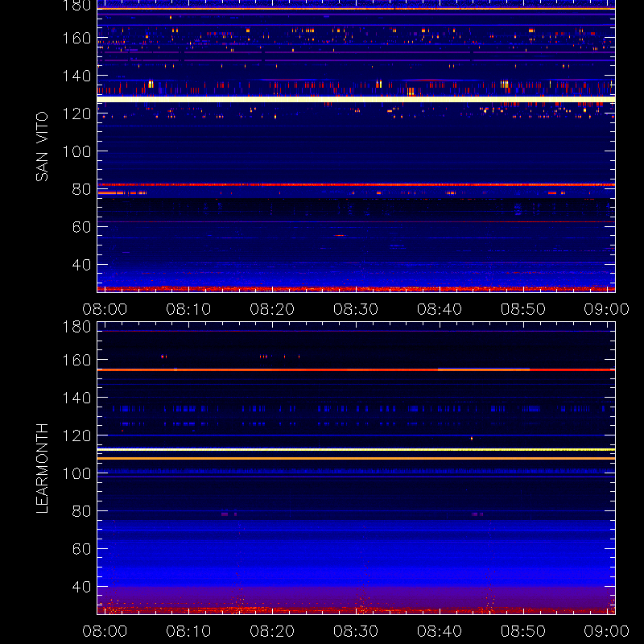Click the 08:30 time label under Learmonth plot
Viewport: 644px width, 644px height.
[x=356, y=631]
